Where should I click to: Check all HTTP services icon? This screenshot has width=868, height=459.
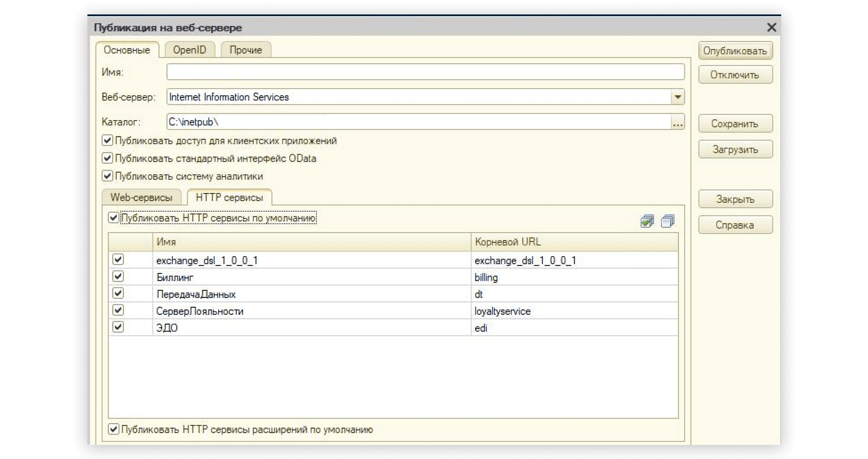[x=647, y=221]
